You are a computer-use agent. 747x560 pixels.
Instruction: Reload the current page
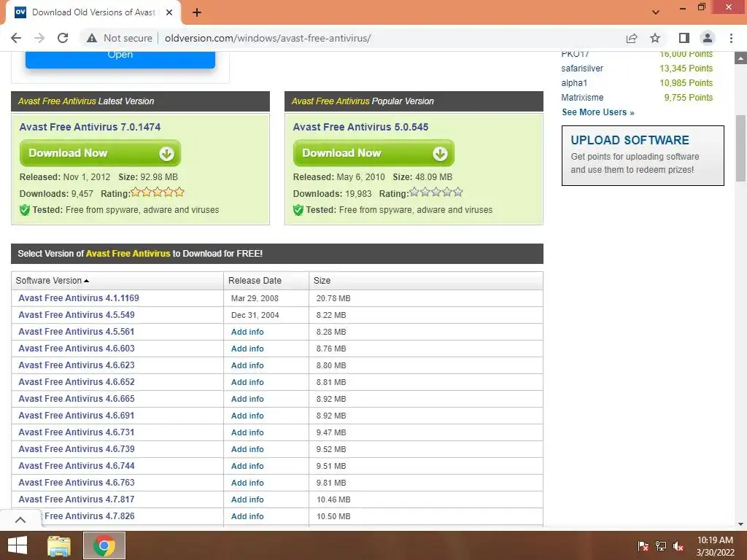pos(63,38)
